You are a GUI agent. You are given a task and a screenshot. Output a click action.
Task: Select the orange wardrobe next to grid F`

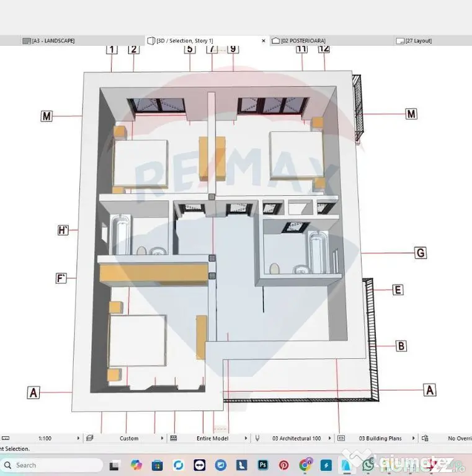pyautogui.click(x=154, y=274)
